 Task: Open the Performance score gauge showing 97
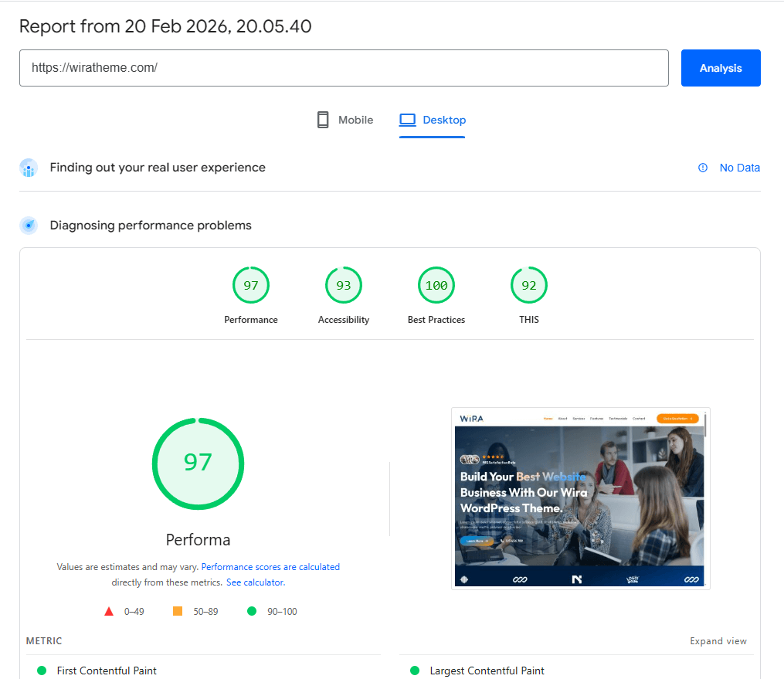tap(251, 285)
